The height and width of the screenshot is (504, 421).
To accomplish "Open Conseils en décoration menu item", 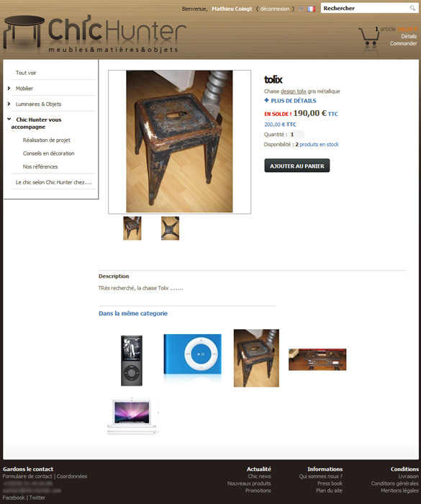I will tap(48, 153).
